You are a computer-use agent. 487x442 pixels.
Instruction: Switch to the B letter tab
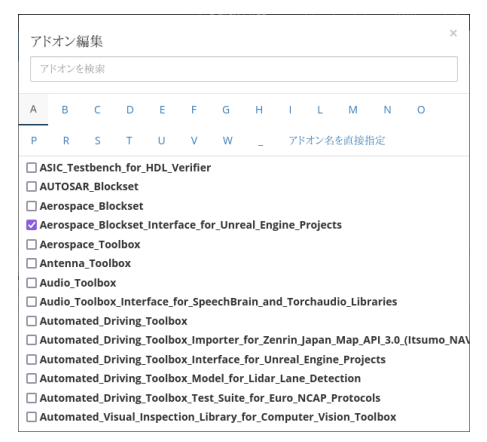pyautogui.click(x=65, y=110)
